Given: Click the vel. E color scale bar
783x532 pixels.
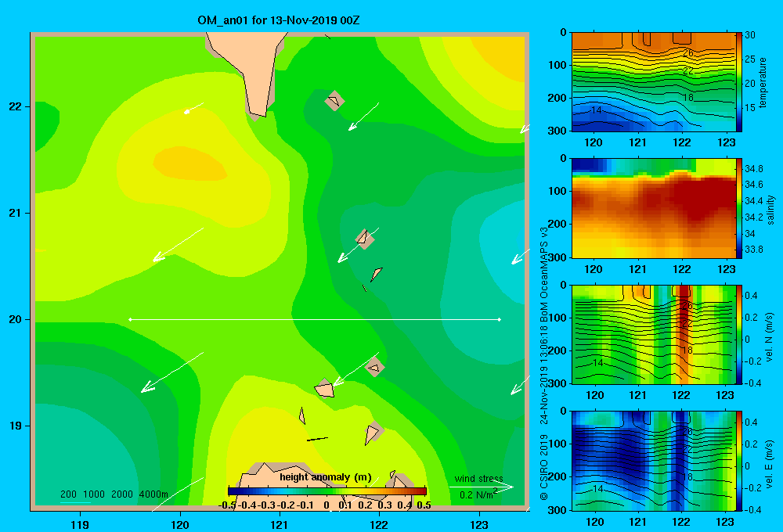Looking at the screenshot, I should [x=739, y=461].
